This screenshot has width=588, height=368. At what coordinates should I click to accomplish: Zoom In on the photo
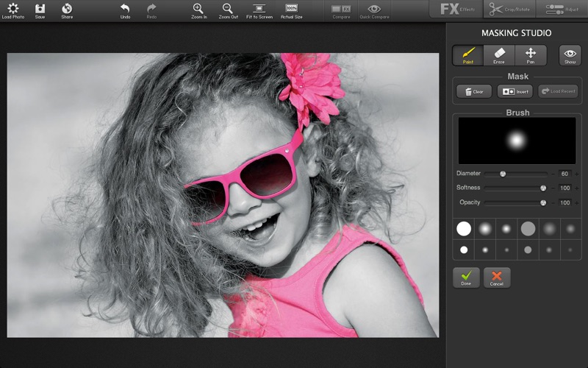tap(198, 8)
